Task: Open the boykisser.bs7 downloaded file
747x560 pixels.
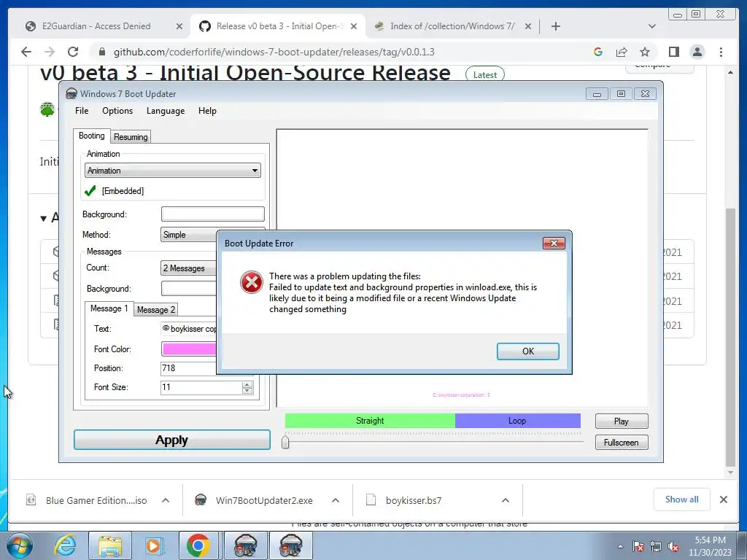Action: [x=413, y=500]
